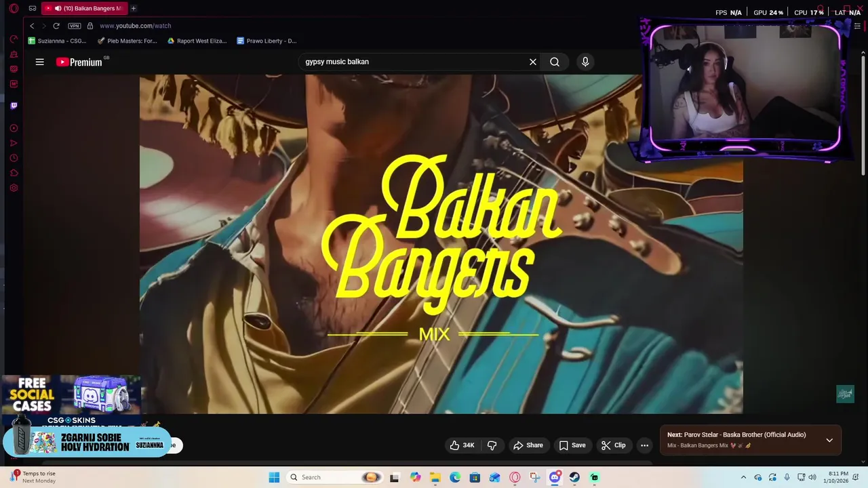Open the striped sidebar panel icon below GX Cleaner
Screen dimensions: 868x488
tap(14, 69)
